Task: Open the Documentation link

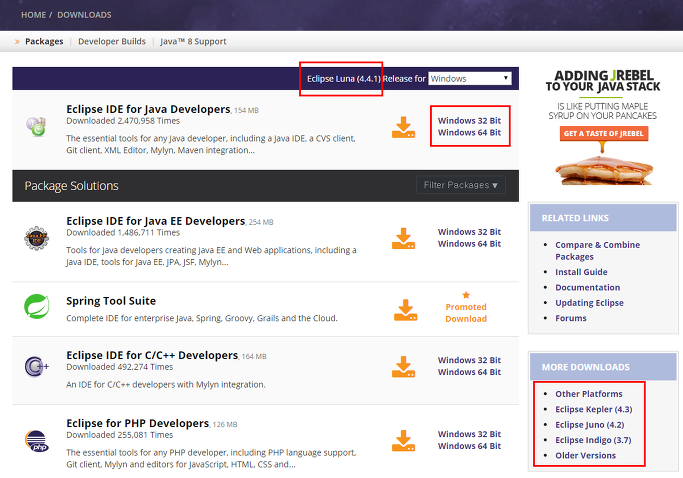Action: 587,287
